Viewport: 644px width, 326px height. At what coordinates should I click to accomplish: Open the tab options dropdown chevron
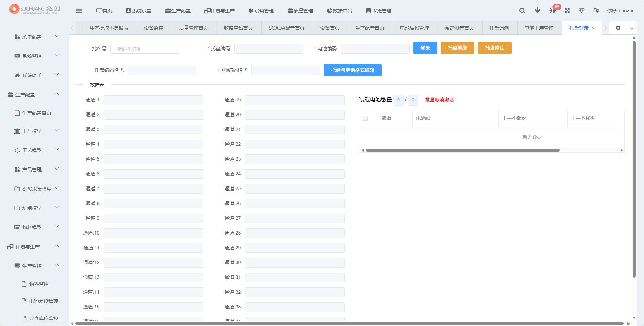click(x=632, y=28)
